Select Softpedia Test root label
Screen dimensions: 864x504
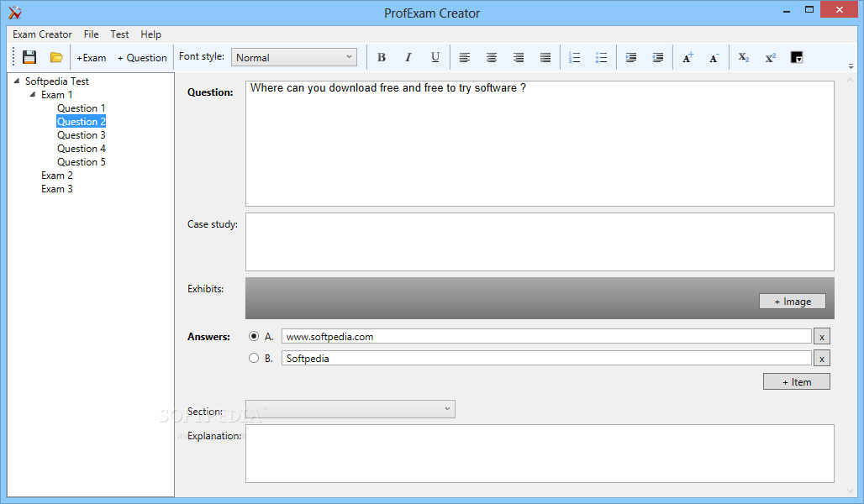click(x=57, y=81)
